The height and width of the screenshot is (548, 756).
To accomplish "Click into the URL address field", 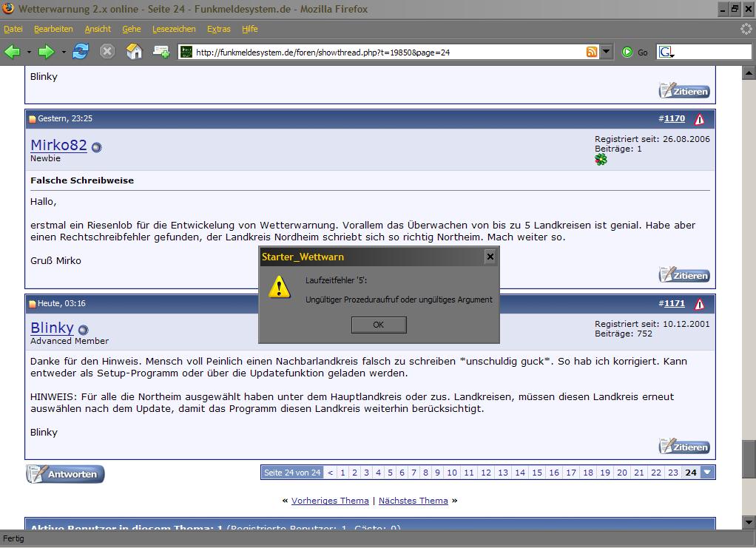I will (385, 53).
